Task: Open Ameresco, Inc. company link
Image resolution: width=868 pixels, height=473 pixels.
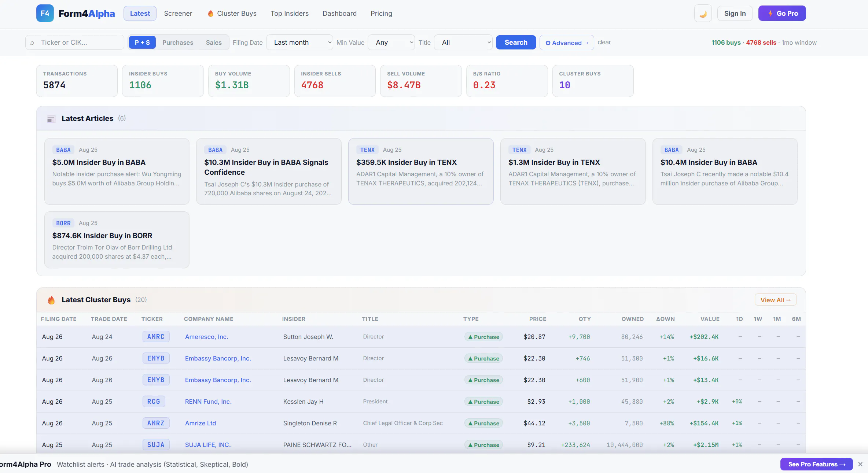Action: click(206, 337)
